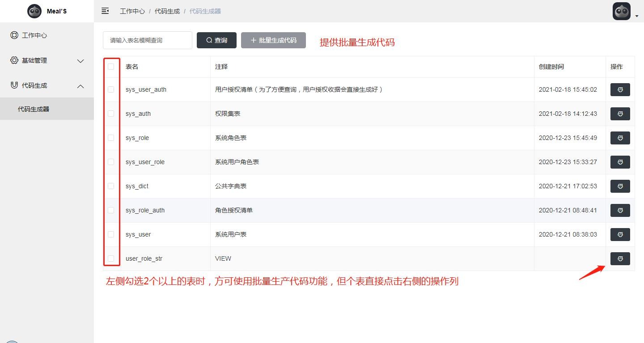This screenshot has width=644, height=343.
Task: Click generate code icon for sys_dict row
Action: click(620, 186)
